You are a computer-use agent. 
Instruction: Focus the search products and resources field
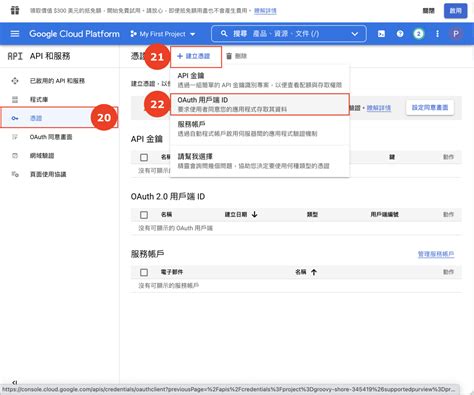click(x=289, y=34)
